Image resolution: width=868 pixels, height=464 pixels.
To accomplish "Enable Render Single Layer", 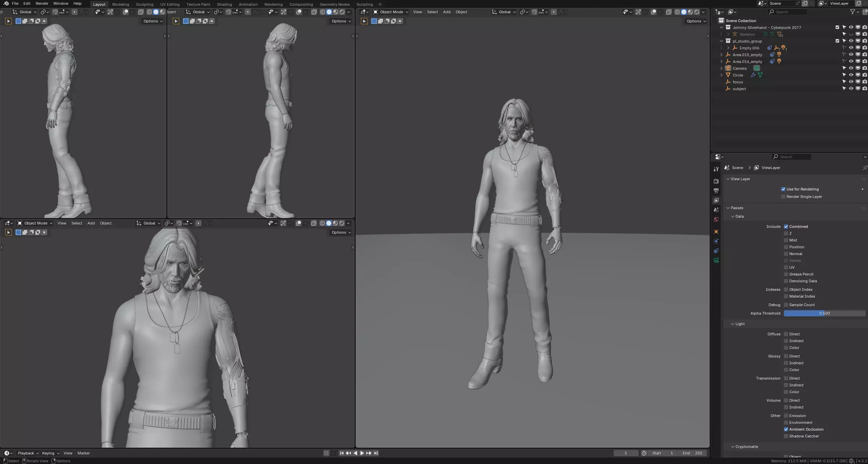I will (x=783, y=197).
